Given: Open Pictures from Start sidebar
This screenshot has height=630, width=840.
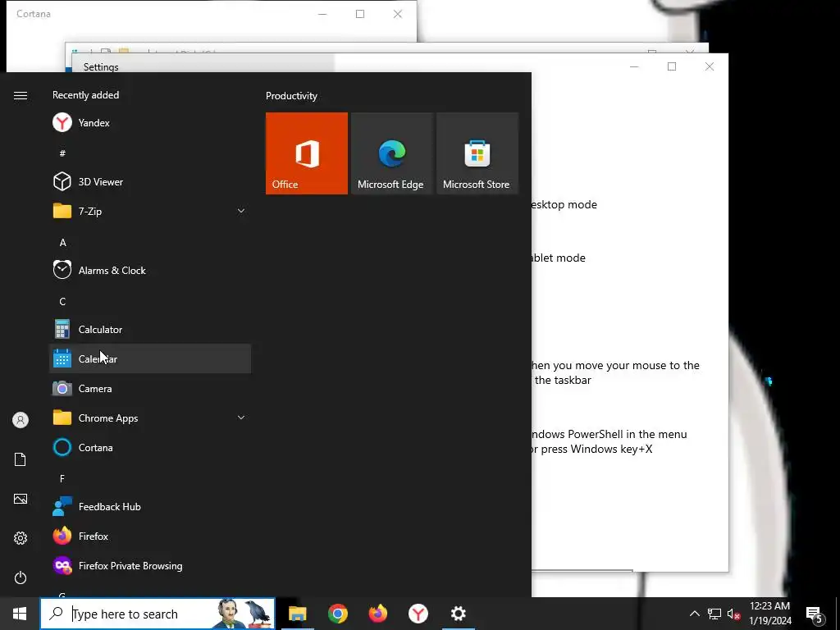Looking at the screenshot, I should (x=21, y=499).
